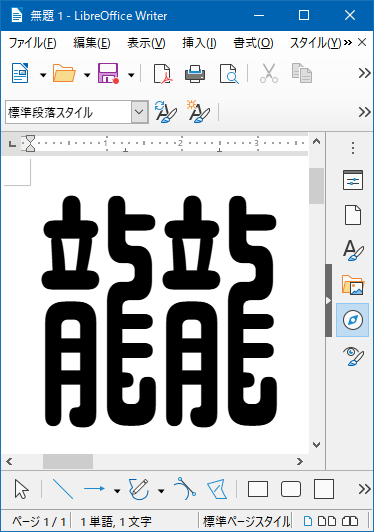
Task: Switch to book view
Action: [x=350, y=521]
